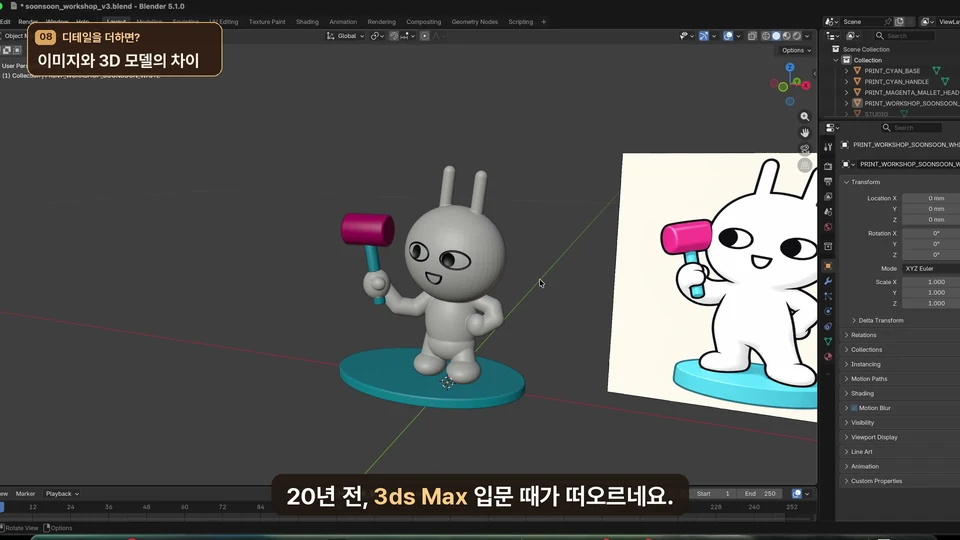This screenshot has width=960, height=540.
Task: Open the Particles properties tab icon
Action: tap(828, 296)
